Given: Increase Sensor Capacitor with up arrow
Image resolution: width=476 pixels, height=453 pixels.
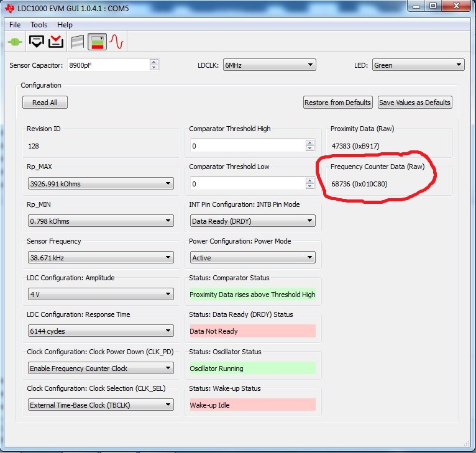Looking at the screenshot, I should pyautogui.click(x=154, y=62).
